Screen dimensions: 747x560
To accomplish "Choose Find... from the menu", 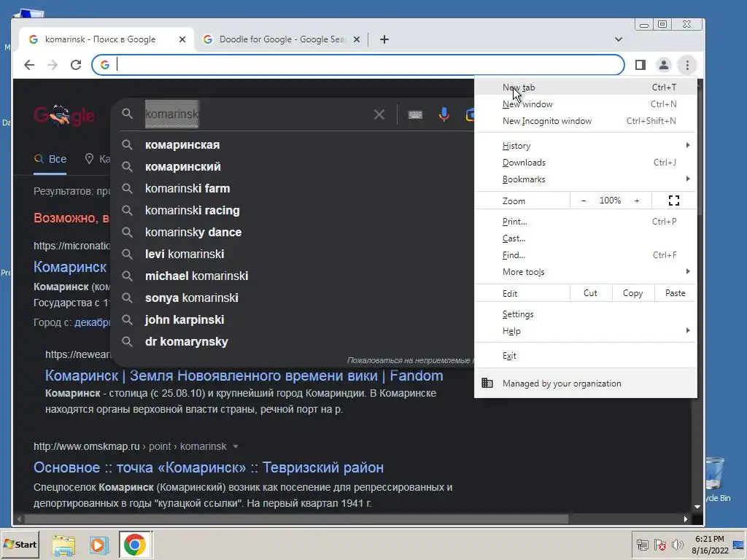I will 586,255.
